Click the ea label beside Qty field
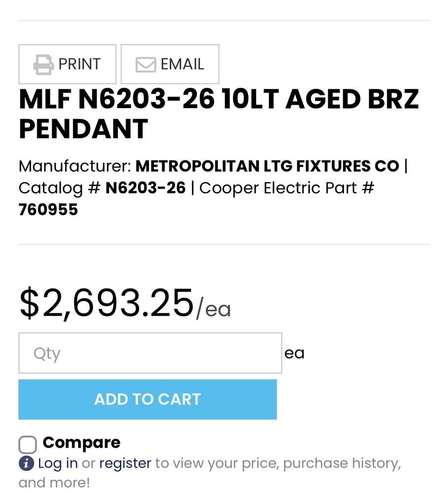The image size is (448, 503). coord(294,353)
